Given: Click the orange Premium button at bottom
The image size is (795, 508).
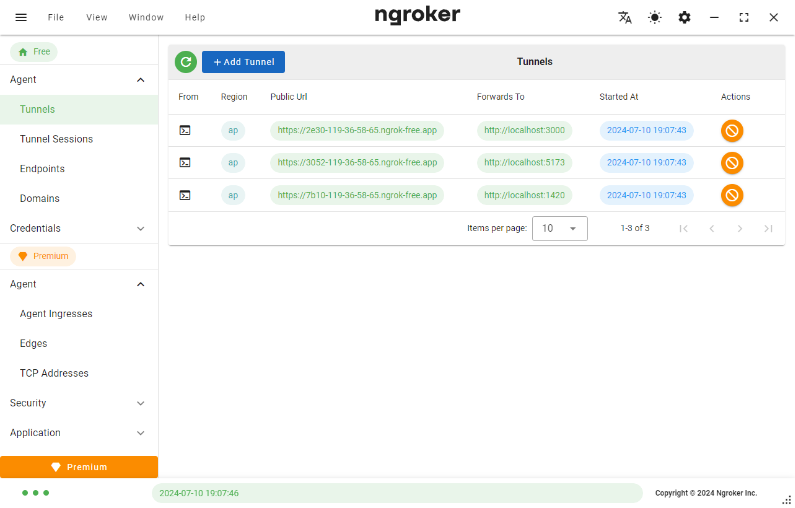Looking at the screenshot, I should [79, 467].
